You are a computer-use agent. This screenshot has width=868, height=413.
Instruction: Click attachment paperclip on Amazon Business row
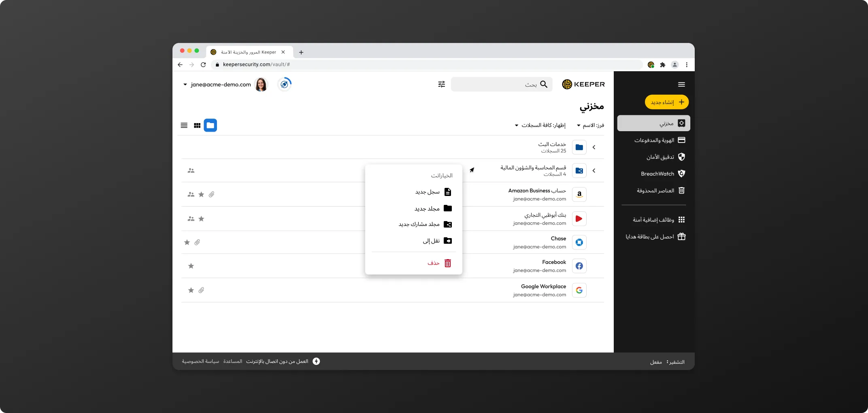211,194
